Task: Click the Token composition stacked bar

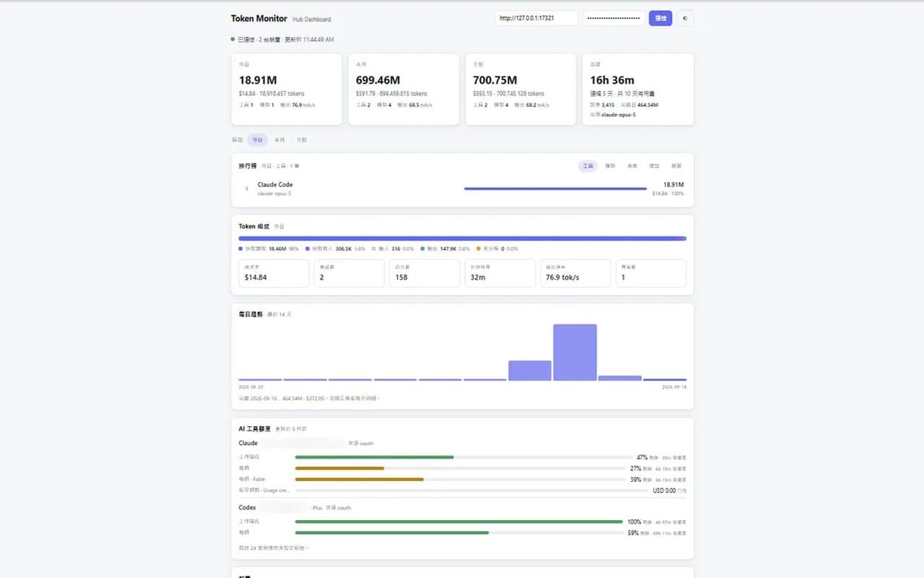Action: tap(463, 238)
